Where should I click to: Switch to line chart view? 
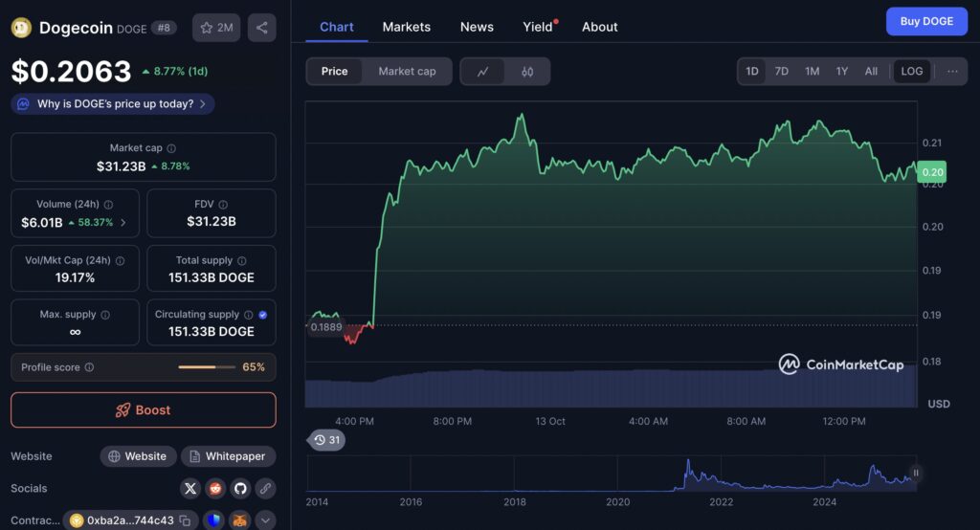(x=482, y=71)
